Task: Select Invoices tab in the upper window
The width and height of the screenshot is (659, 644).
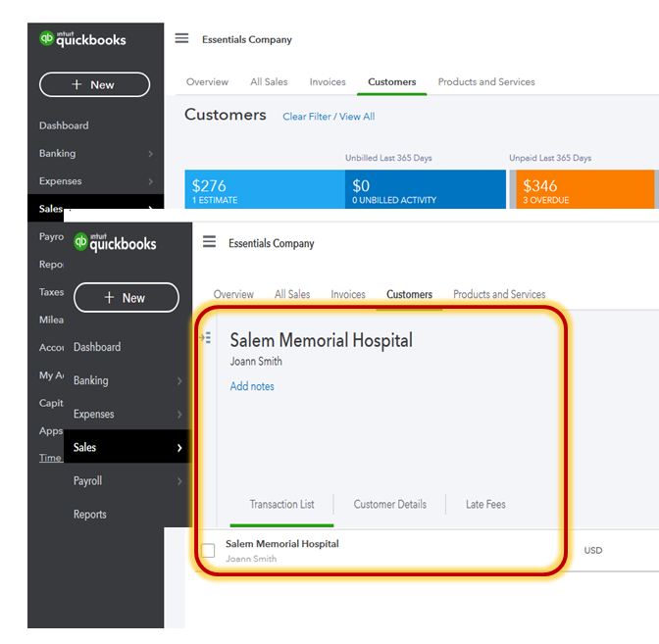Action: (328, 82)
